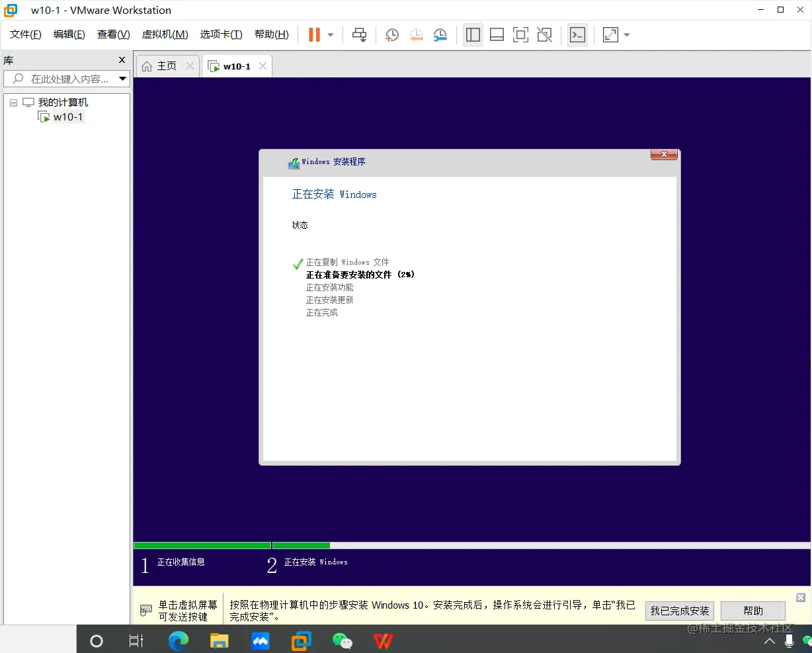Collapse the 我的计算机 tree node
Screen dimensions: 812x653
point(13,103)
